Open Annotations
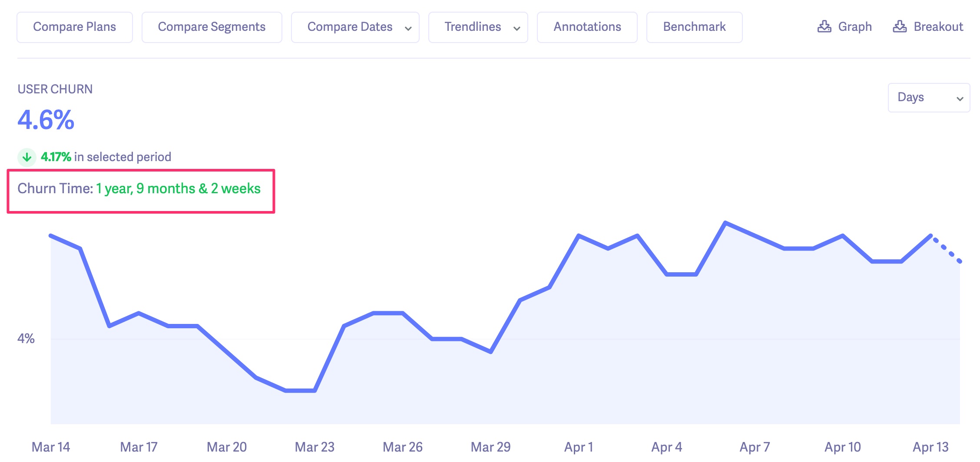Image resolution: width=980 pixels, height=462 pixels. coord(587,27)
